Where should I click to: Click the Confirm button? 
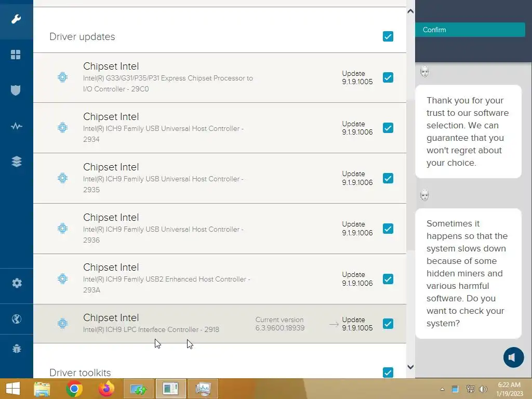point(470,30)
